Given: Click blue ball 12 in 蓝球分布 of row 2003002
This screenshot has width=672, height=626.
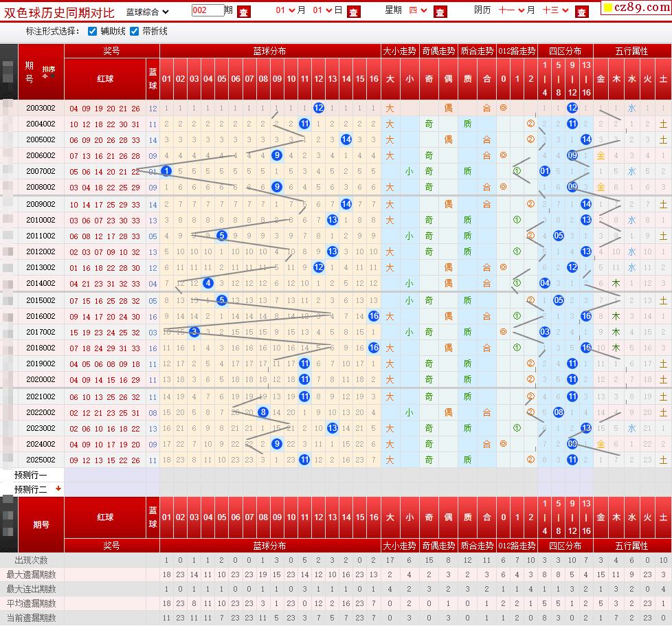Looking at the screenshot, I should point(318,108).
